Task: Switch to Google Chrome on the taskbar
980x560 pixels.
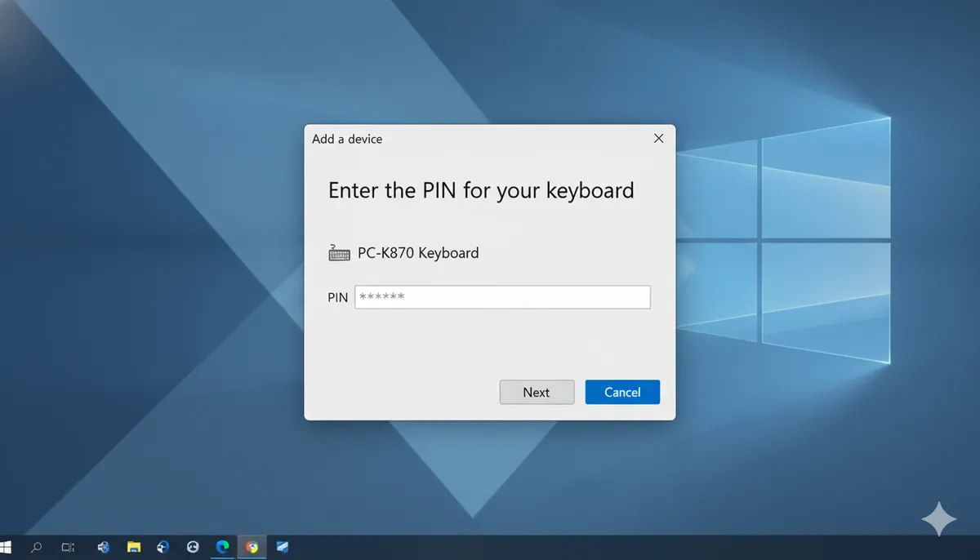Action: tap(252, 546)
